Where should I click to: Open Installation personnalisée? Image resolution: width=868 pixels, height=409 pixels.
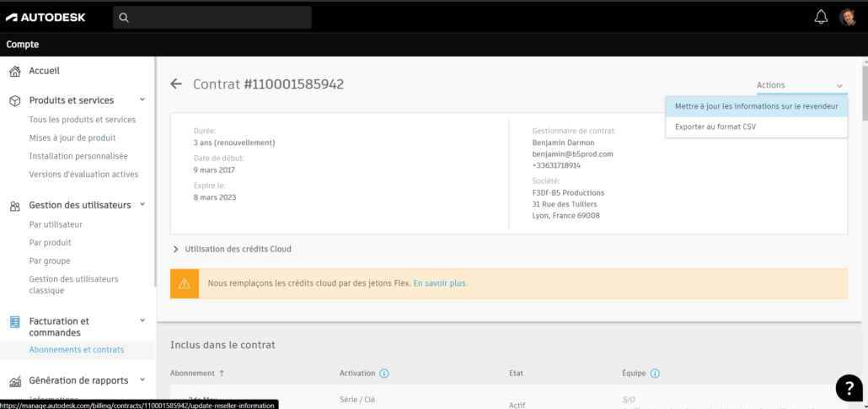(x=78, y=156)
